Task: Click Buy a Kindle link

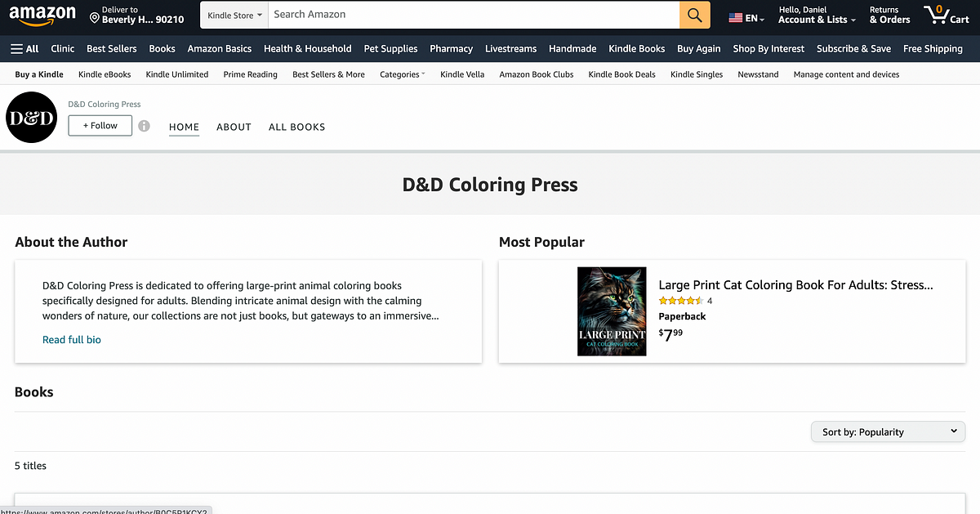Action: tap(39, 74)
